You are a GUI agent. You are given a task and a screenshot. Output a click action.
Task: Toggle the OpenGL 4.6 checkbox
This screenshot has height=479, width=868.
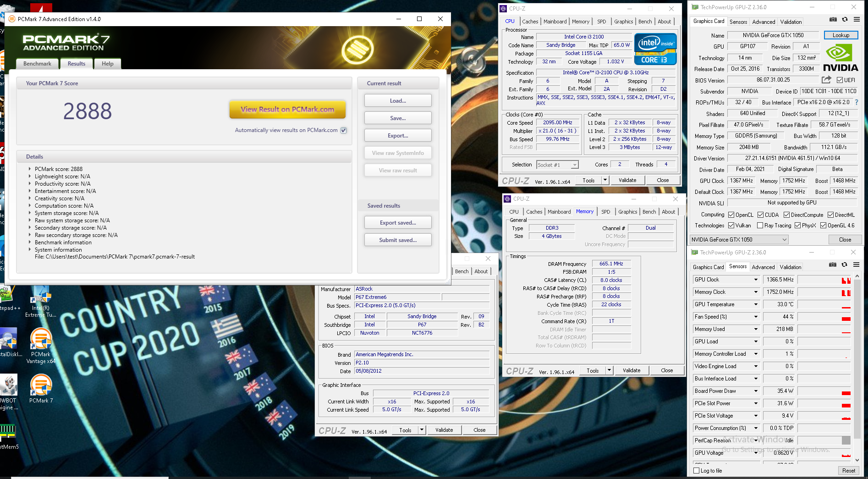pyautogui.click(x=824, y=225)
